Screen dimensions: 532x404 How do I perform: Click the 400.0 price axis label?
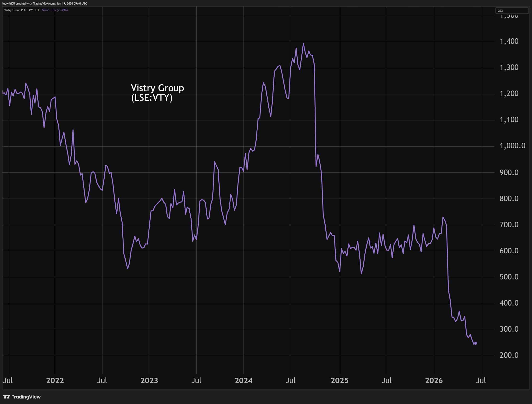point(509,303)
